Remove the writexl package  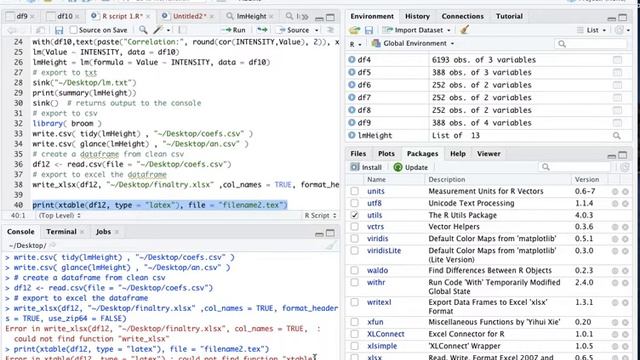625,302
